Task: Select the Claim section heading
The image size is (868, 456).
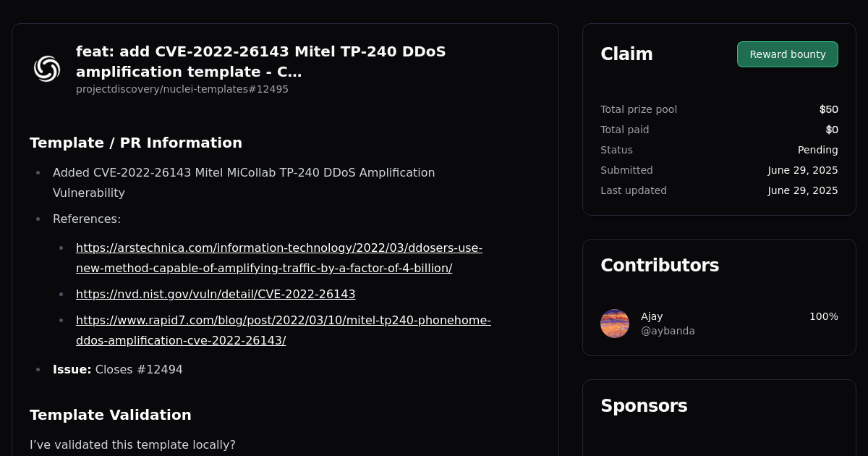Action: pos(626,54)
